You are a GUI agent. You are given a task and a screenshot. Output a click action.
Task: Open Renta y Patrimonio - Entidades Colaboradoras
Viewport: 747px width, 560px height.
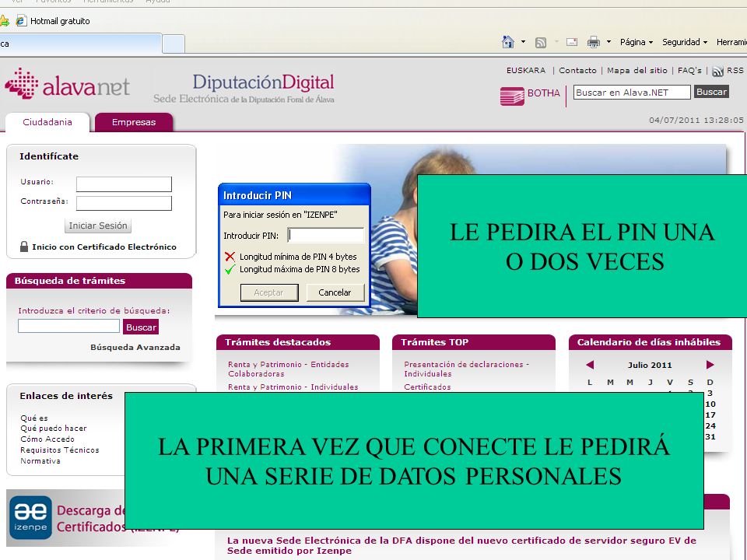tap(288, 369)
